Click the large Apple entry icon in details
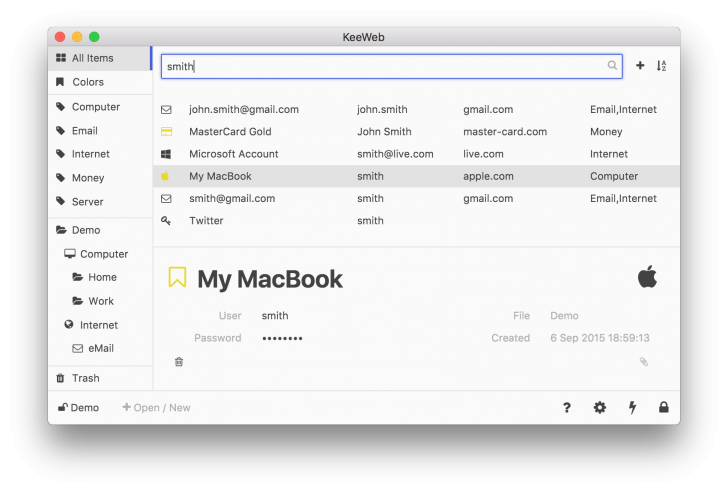 (647, 277)
